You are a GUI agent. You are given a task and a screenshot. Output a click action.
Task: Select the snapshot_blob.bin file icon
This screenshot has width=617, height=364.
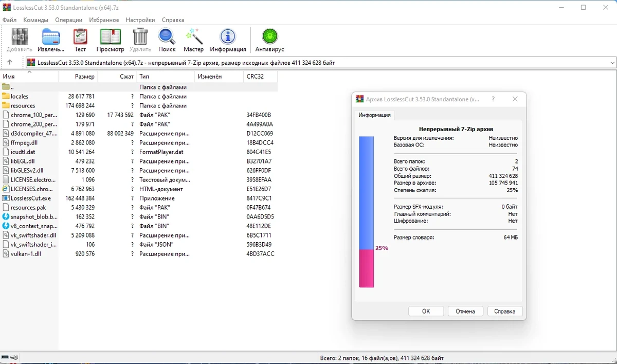coord(6,216)
